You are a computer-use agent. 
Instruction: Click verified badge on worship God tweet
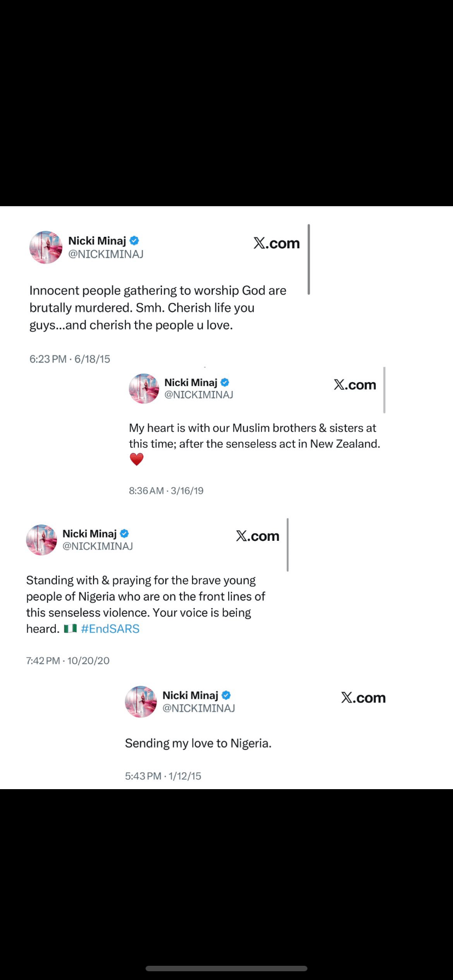point(134,241)
